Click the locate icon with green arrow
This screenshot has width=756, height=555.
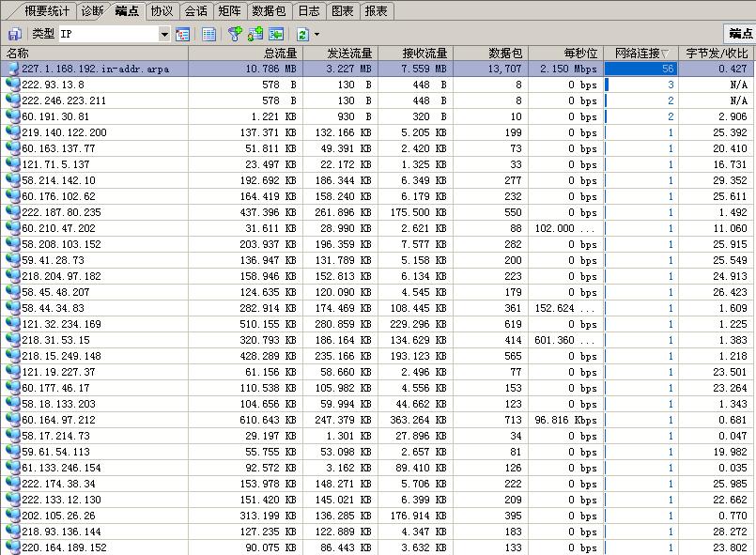pos(276,34)
